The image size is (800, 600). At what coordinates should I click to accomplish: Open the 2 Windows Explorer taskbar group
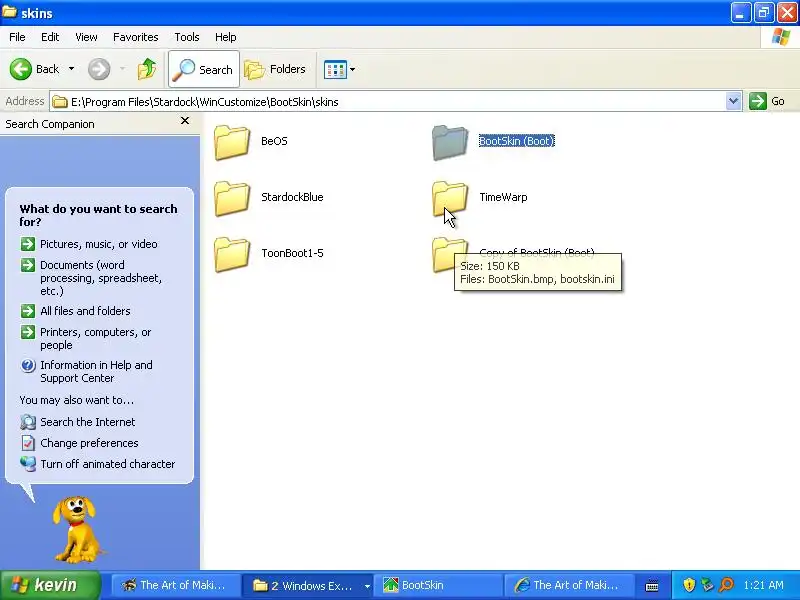click(308, 585)
